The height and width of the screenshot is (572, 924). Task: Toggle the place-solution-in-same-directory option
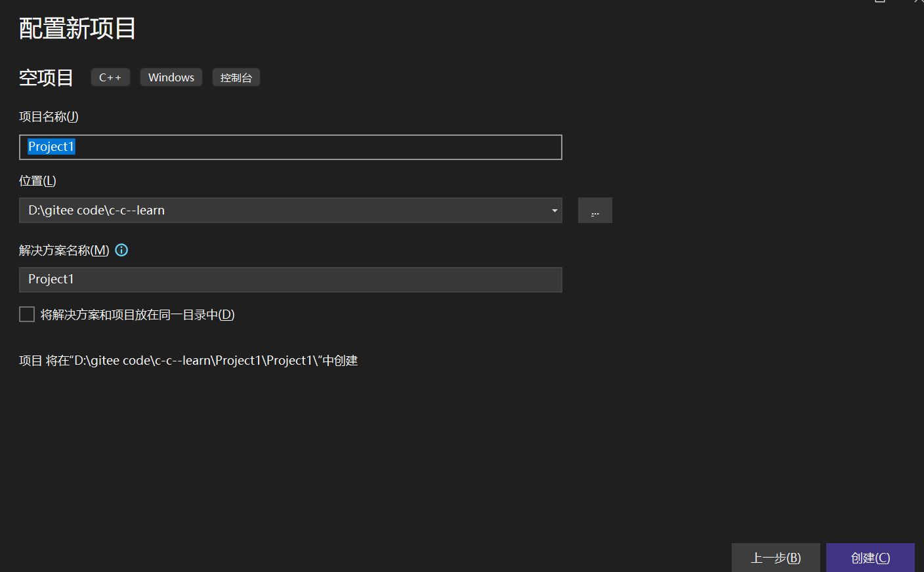point(26,314)
